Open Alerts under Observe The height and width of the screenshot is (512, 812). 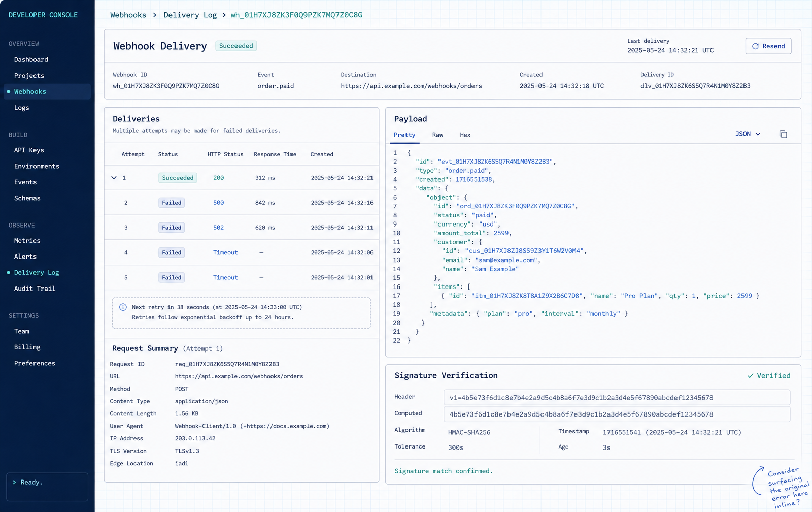[x=25, y=257]
